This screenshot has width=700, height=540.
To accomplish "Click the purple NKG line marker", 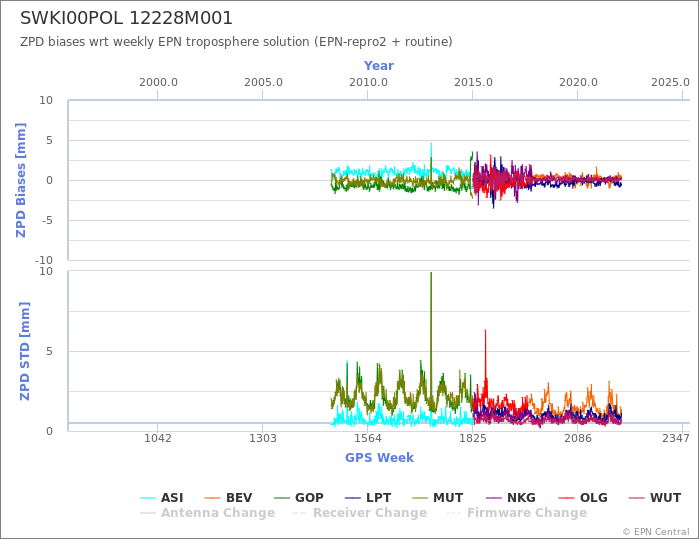I will click(493, 498).
